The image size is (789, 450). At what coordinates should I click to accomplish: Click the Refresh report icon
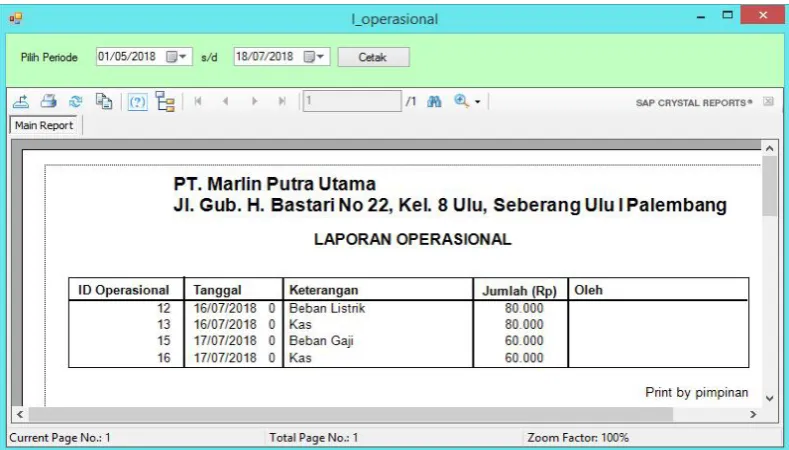tap(75, 102)
